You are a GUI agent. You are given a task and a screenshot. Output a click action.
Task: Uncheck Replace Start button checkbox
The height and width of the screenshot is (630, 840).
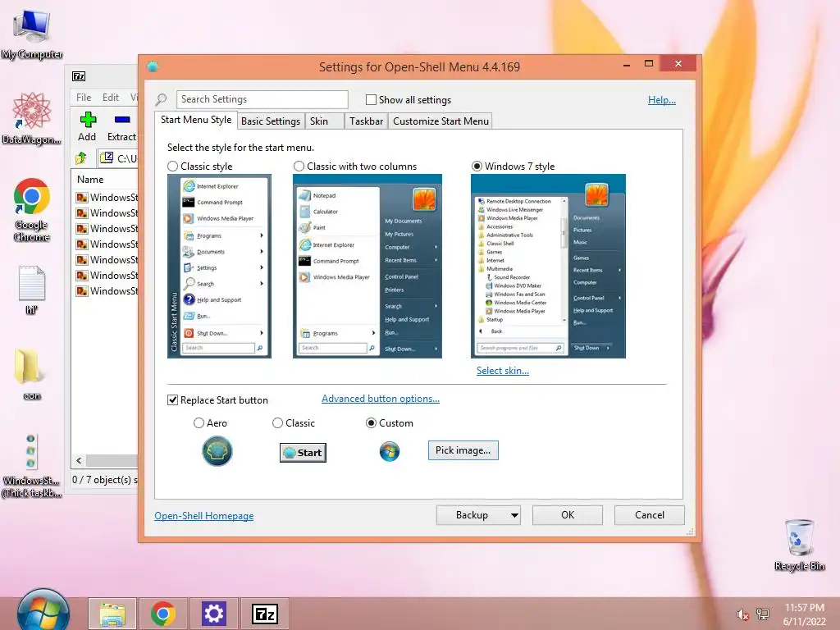(x=172, y=400)
